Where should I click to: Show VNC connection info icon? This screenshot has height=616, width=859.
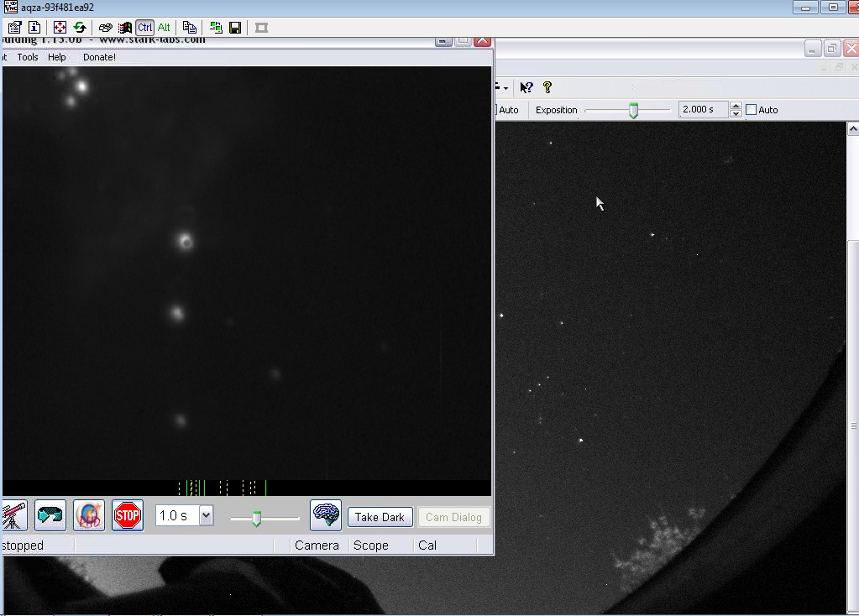pos(34,28)
